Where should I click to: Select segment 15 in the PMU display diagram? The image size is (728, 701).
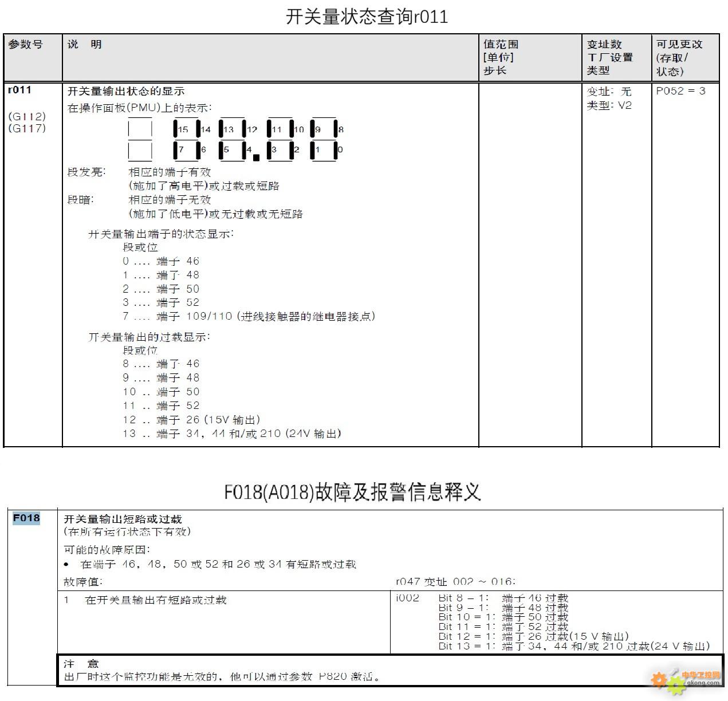coord(176,129)
